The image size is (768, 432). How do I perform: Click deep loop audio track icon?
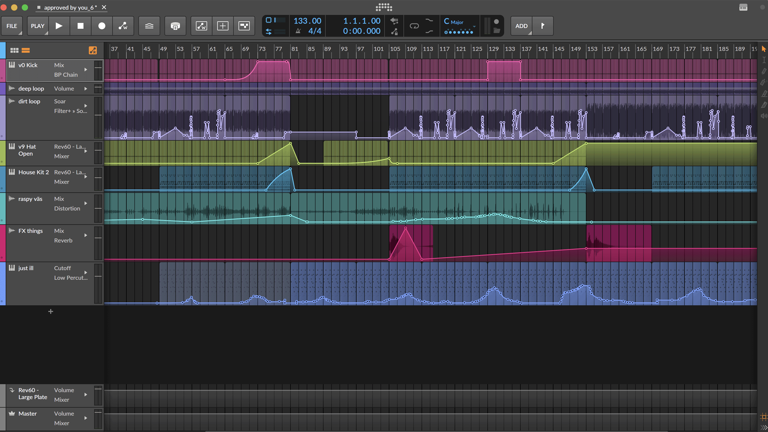(12, 88)
